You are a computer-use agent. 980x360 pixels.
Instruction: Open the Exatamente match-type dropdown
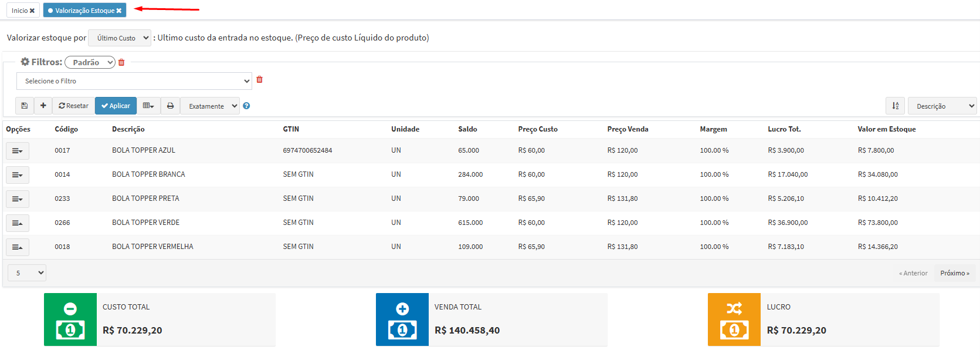[x=210, y=106]
